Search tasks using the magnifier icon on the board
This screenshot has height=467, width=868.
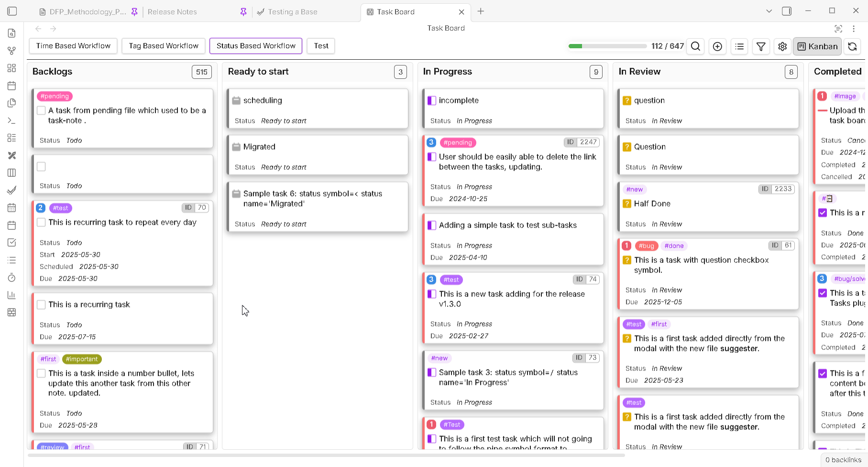695,46
